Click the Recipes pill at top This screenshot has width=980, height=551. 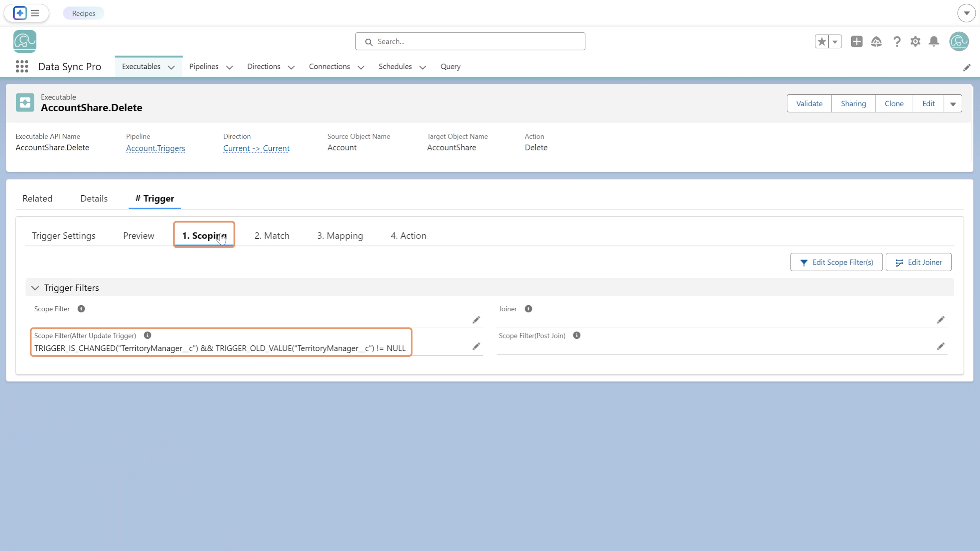pos(84,13)
